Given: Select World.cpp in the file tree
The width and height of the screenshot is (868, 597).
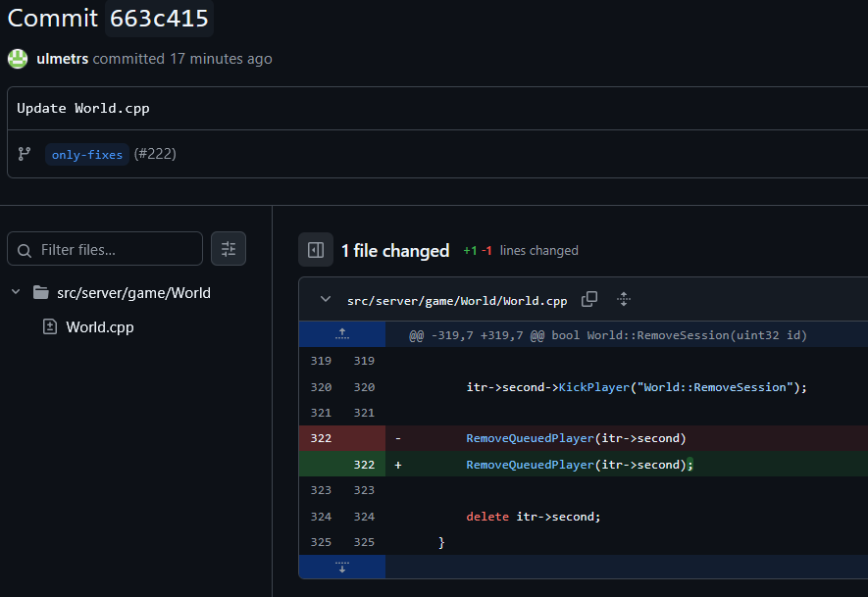Looking at the screenshot, I should click(100, 327).
